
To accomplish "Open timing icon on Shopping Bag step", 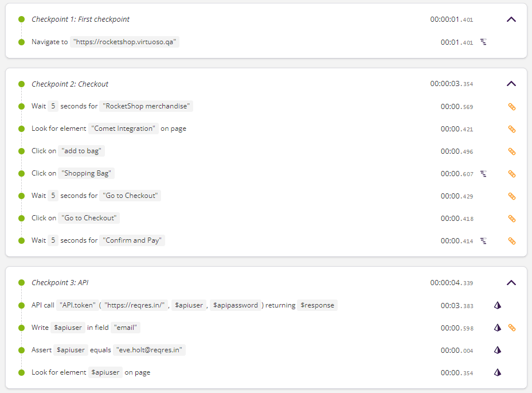I will tap(483, 174).
